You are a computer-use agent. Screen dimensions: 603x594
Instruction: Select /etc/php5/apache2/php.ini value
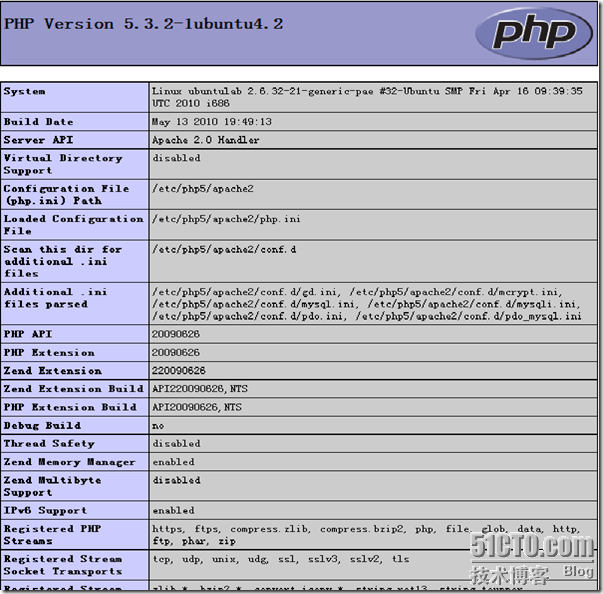226,219
